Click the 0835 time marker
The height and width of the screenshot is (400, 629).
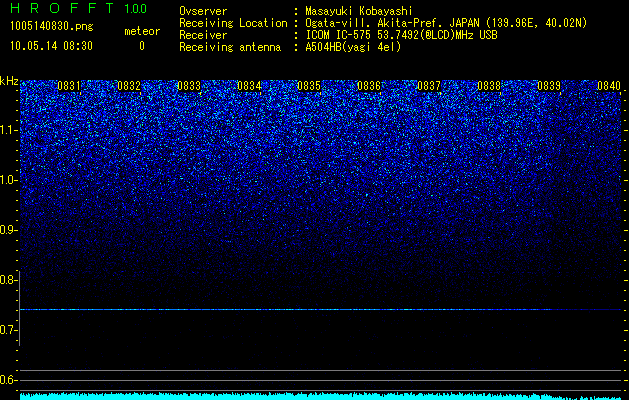[309, 86]
